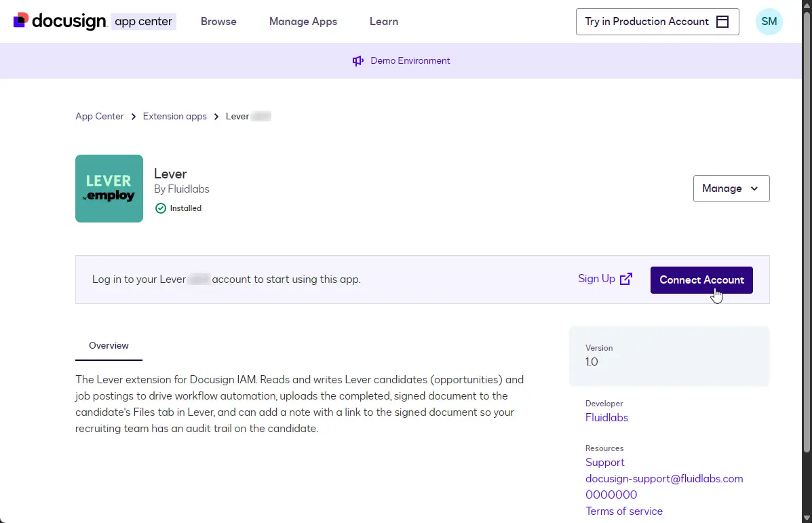Click the Installed checkmark icon
The image size is (812, 523).
(161, 208)
